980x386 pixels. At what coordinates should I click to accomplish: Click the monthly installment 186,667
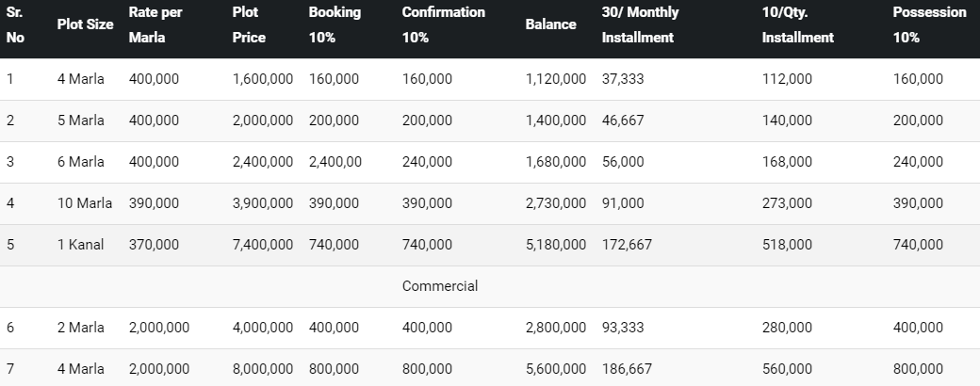(x=627, y=369)
